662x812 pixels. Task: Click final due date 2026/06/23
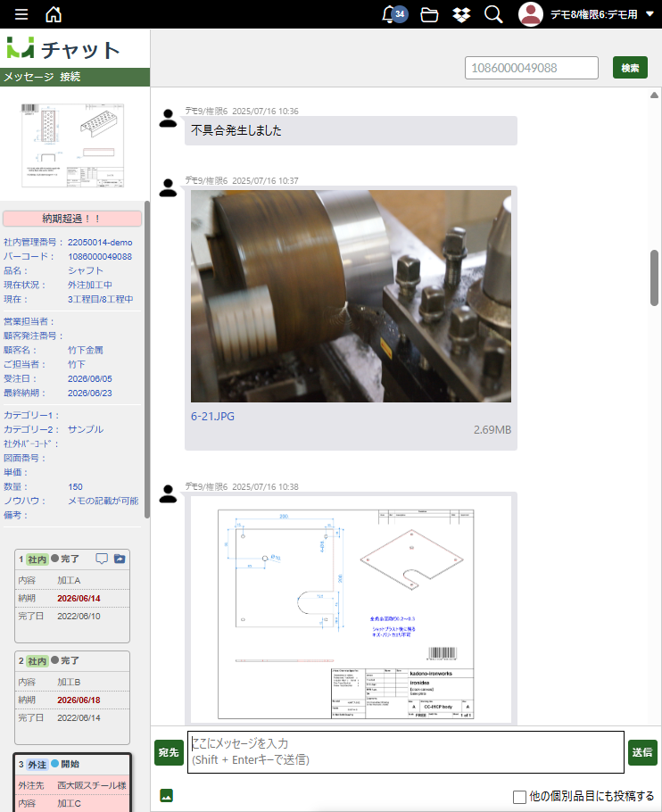coord(90,393)
